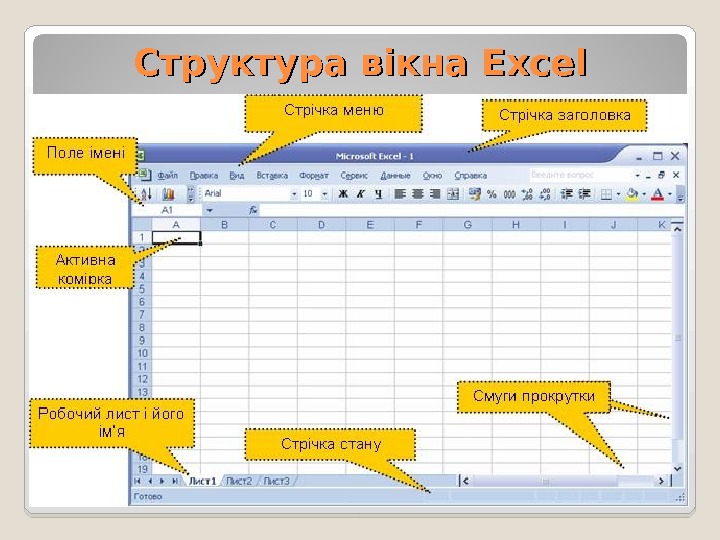Increase decimal places icon

tap(527, 194)
